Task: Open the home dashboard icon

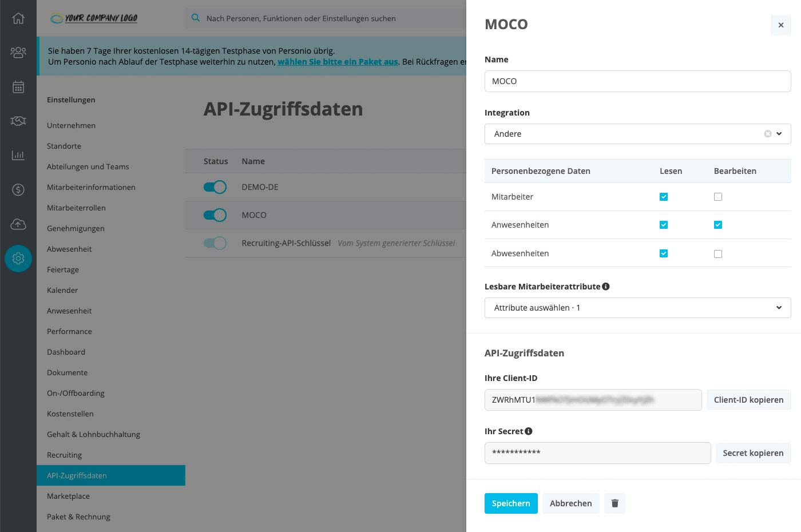Action: tap(18, 18)
